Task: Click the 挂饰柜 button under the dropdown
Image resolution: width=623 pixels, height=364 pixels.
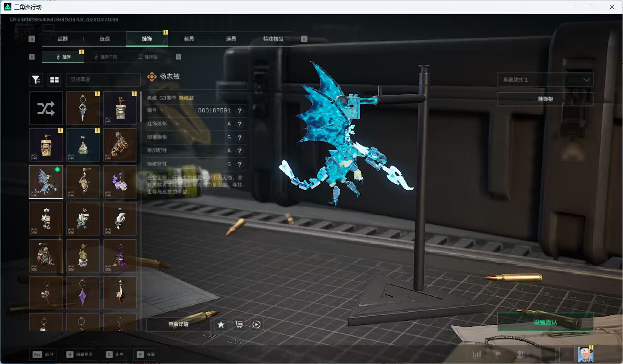Action: [545, 99]
